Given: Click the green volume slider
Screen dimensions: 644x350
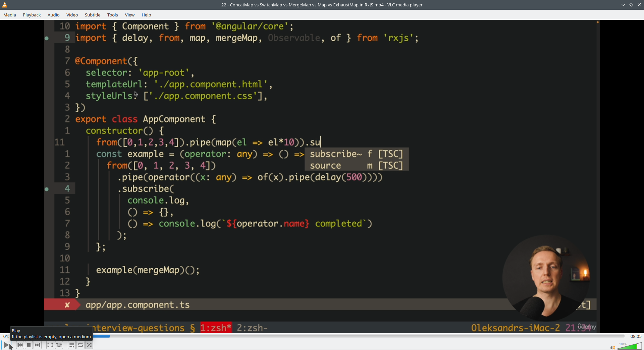Looking at the screenshot, I should coord(629,346).
